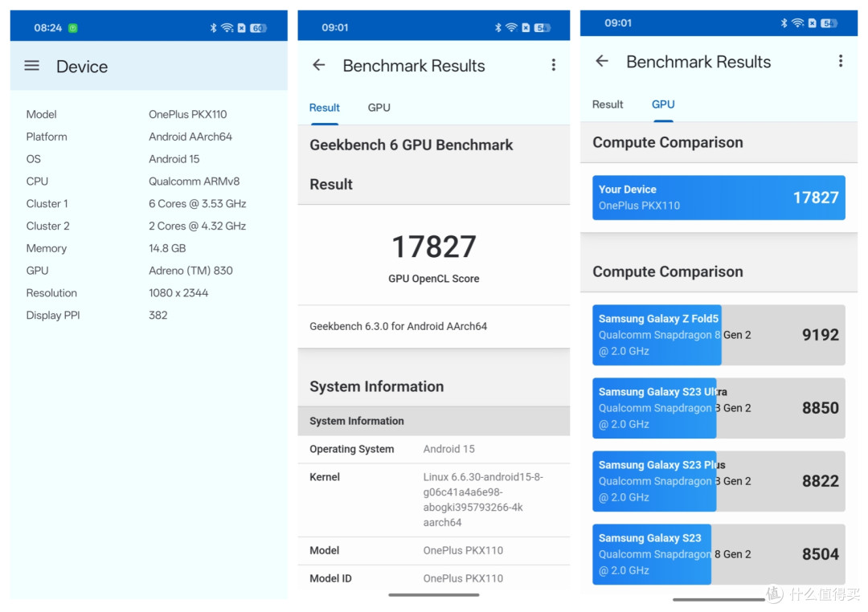Open the Samsung Galaxy Z Fold5 comparison card

pyautogui.click(x=719, y=335)
